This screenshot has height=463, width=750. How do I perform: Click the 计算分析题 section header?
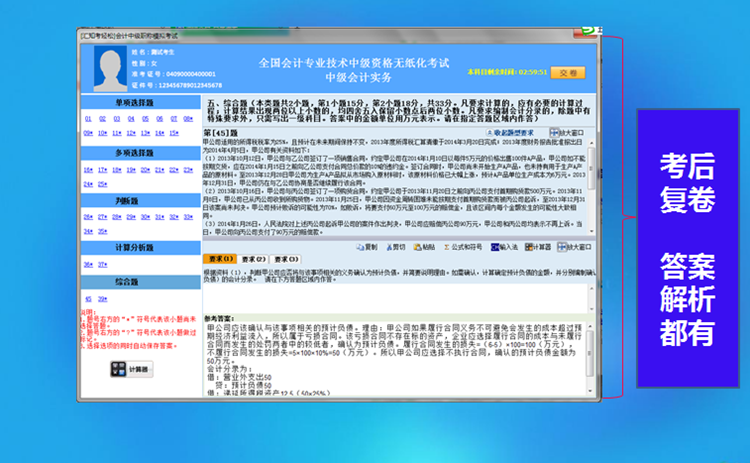(x=140, y=247)
